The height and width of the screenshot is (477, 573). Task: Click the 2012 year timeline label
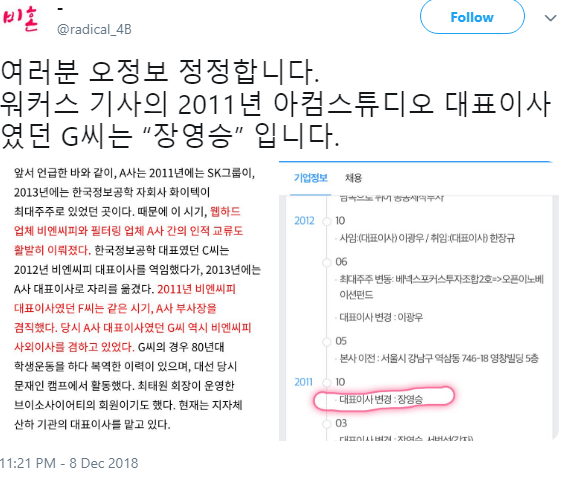pyautogui.click(x=304, y=221)
